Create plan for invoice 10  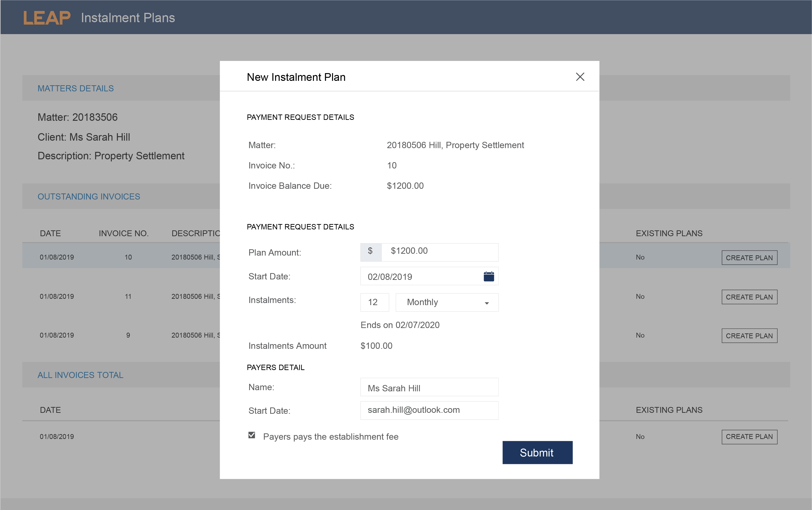point(749,257)
